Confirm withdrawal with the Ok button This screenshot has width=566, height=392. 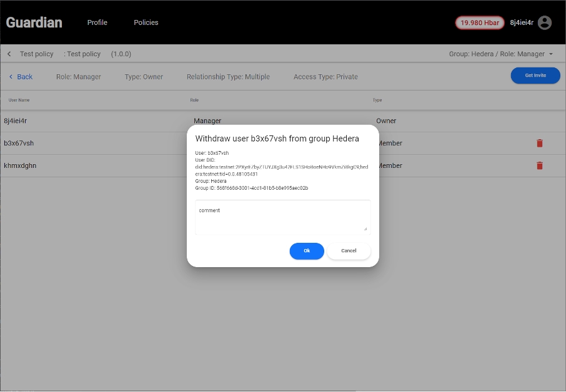[307, 250]
